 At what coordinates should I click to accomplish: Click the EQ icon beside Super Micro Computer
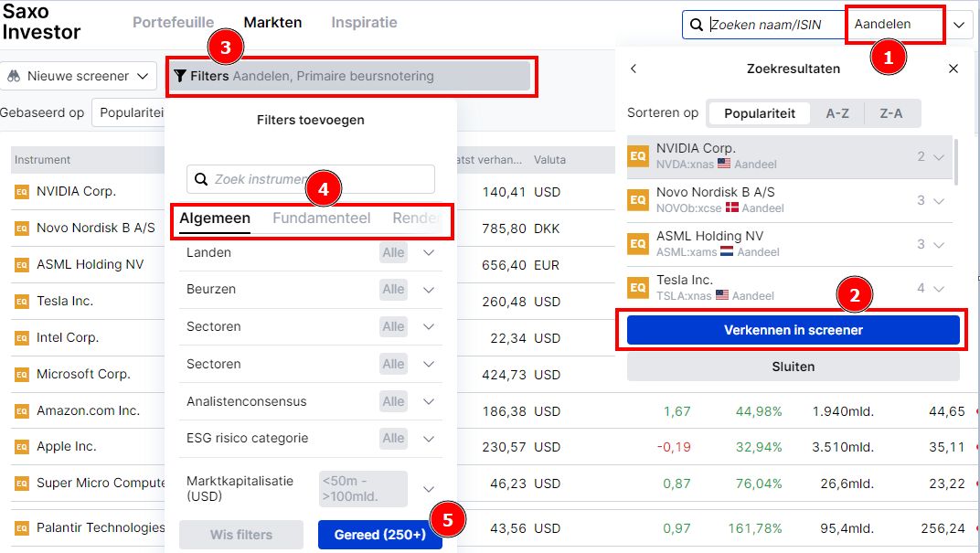pyautogui.click(x=22, y=484)
